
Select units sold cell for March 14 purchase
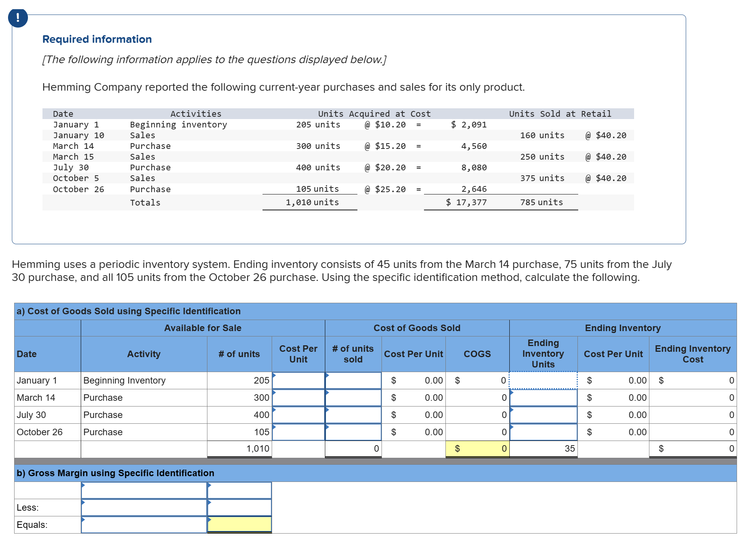[353, 398]
